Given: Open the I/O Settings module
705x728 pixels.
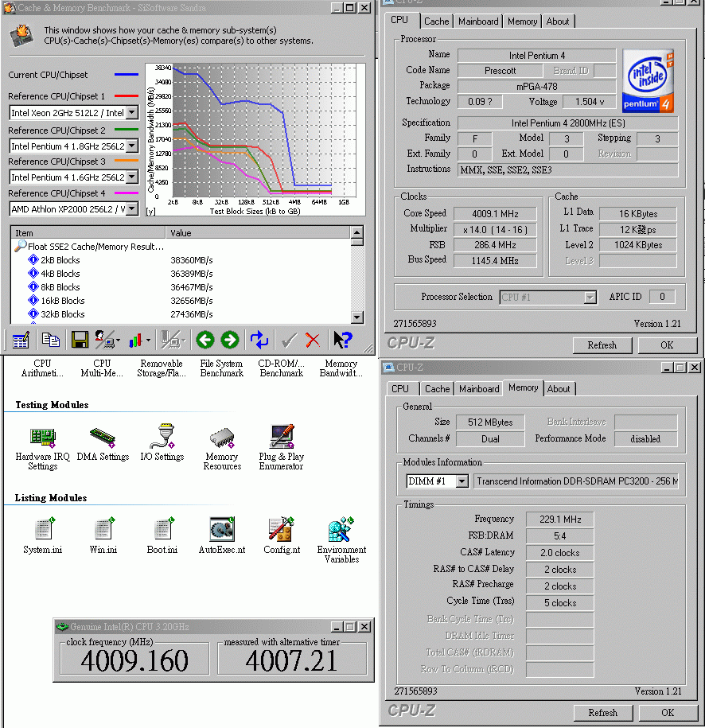Looking at the screenshot, I should [x=162, y=443].
